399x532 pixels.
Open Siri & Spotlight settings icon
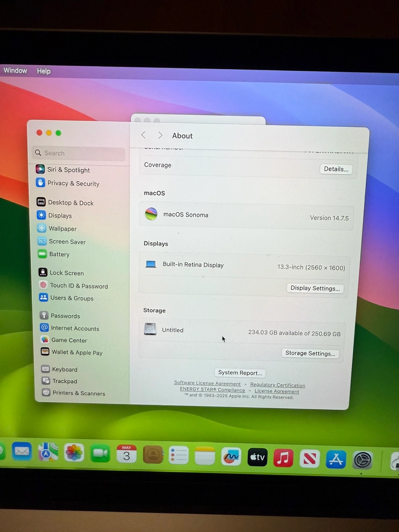[40, 169]
